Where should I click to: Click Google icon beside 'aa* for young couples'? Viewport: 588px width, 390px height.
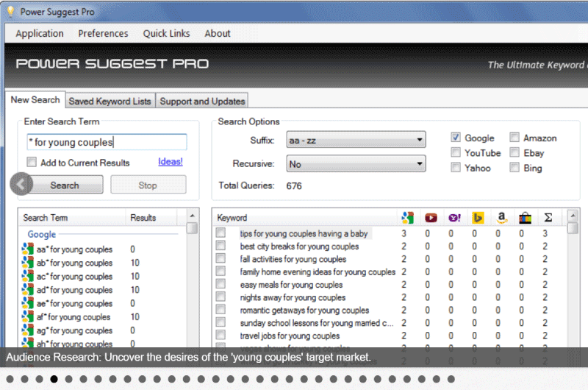28,249
